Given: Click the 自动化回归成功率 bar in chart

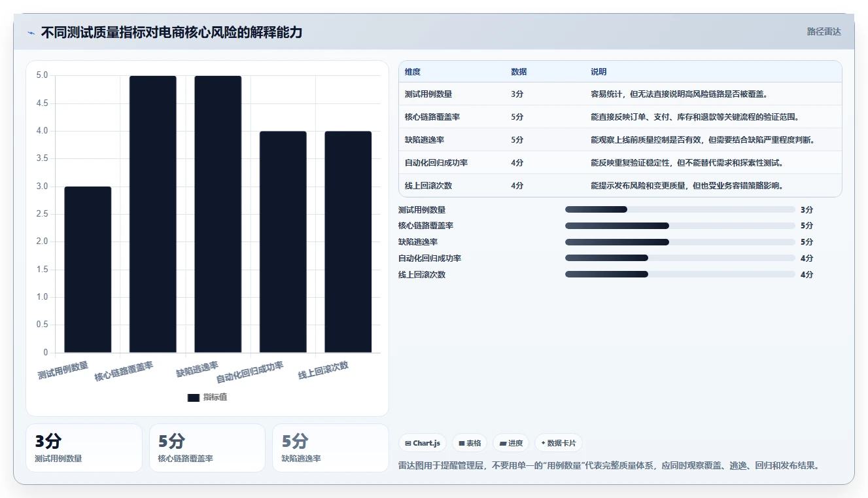Looking at the screenshot, I should [283, 242].
